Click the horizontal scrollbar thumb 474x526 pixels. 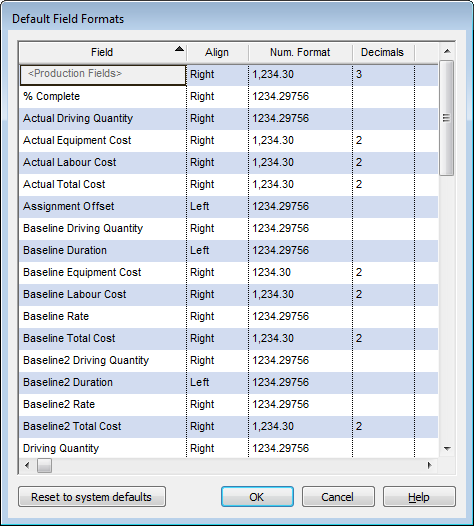pyautogui.click(x=44, y=465)
